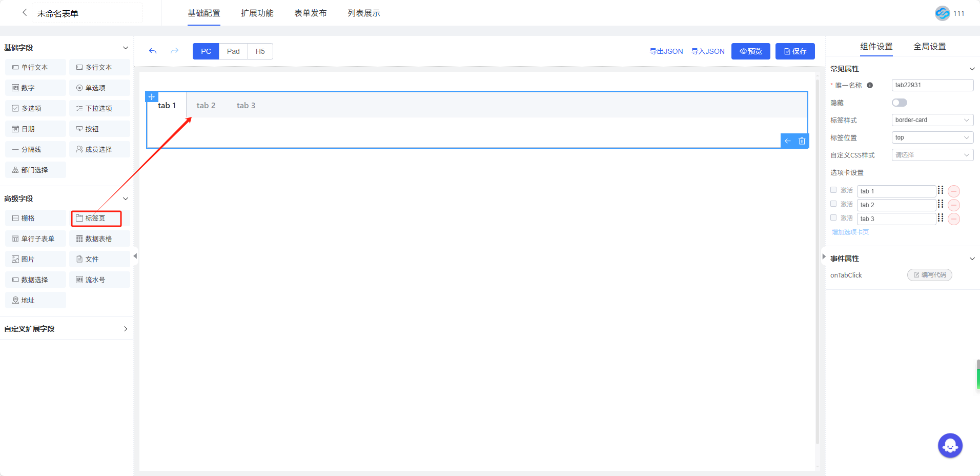Screen dimensions: 980x476
Task: Click the 保存 button
Action: tap(794, 51)
